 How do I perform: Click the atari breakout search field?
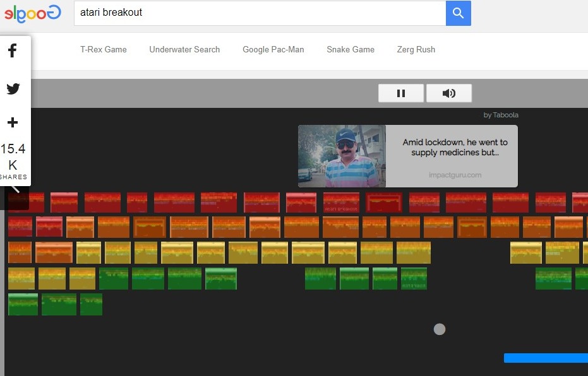(259, 13)
